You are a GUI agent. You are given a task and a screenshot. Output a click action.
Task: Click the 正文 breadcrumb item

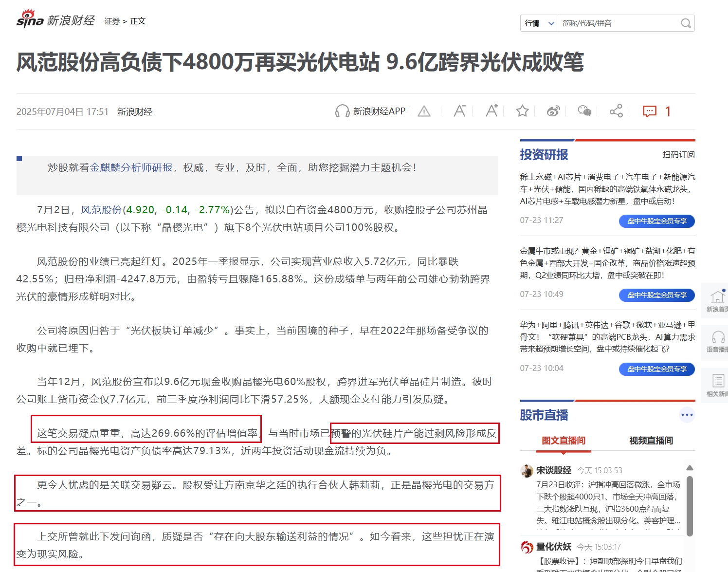pos(138,21)
